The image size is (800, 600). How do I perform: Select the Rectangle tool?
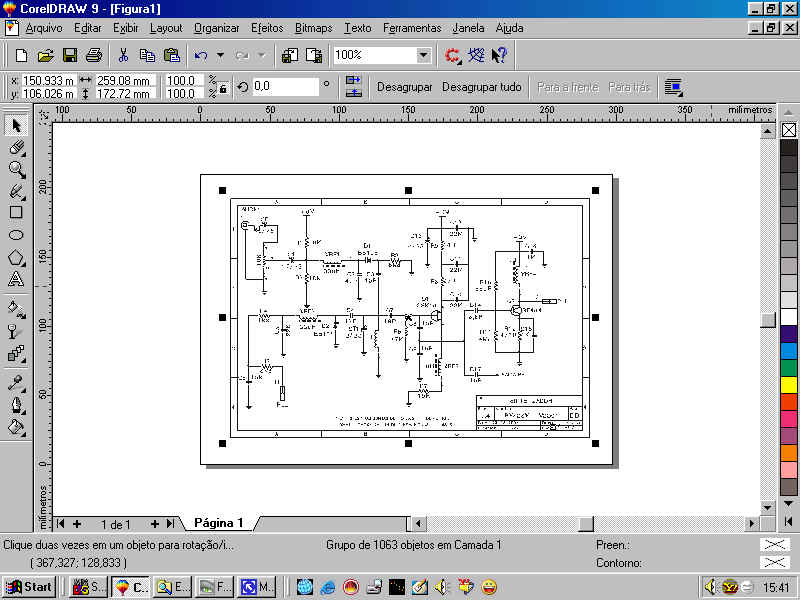coord(16,212)
